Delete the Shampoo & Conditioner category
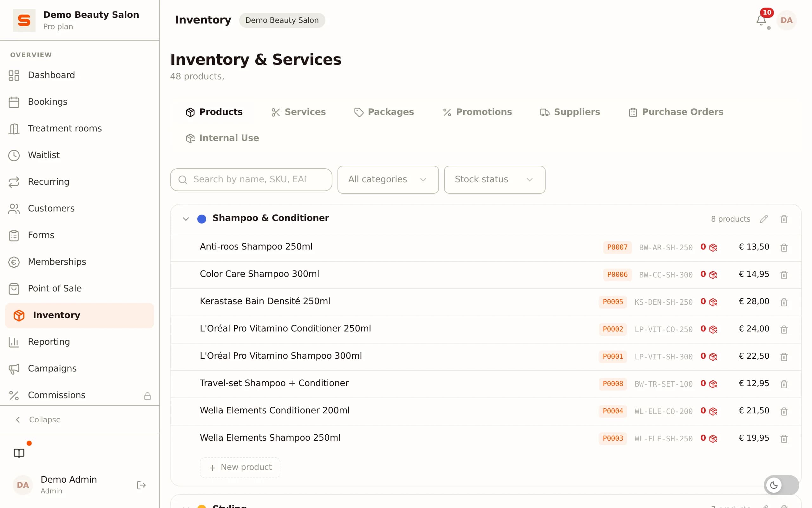The image size is (812, 508). (x=784, y=219)
